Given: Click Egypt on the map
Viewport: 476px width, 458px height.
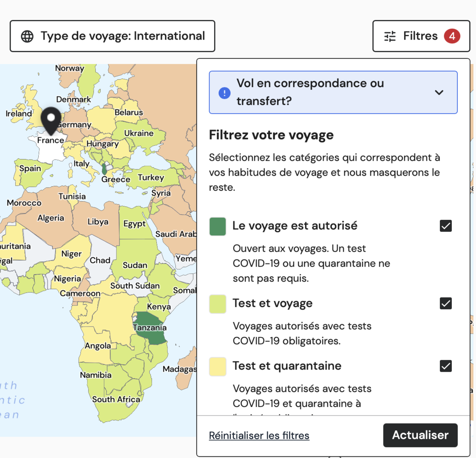Looking at the screenshot, I should 134,224.
